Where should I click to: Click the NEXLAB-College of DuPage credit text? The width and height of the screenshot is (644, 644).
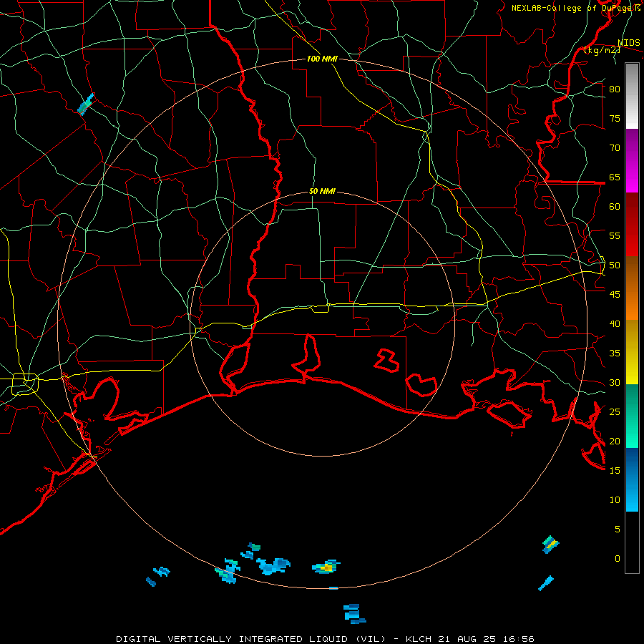(575, 8)
